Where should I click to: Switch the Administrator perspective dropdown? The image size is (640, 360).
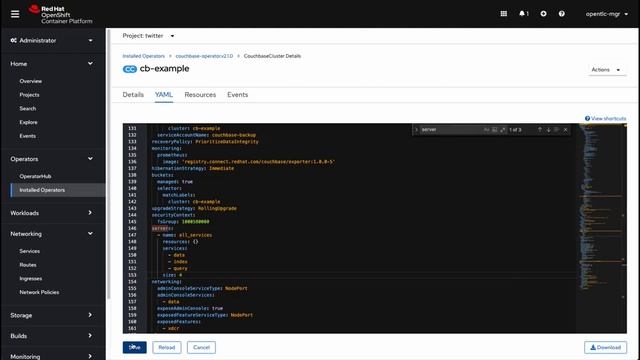[52, 40]
